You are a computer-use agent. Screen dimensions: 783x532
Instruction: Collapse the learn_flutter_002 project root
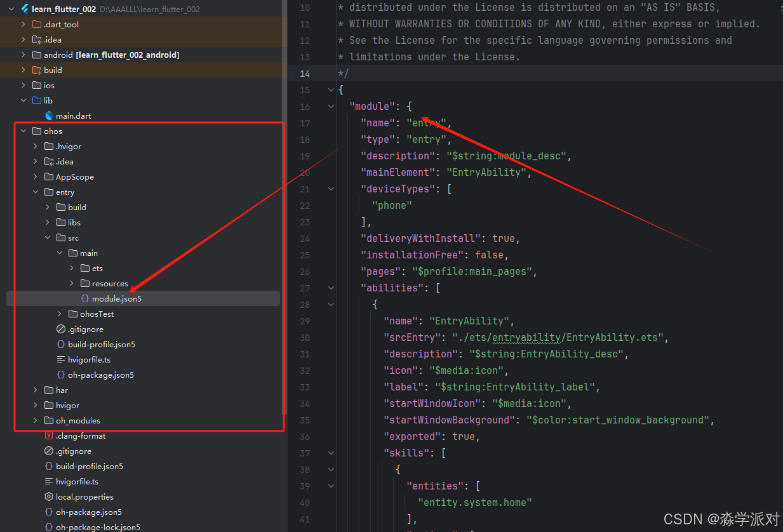(11, 9)
